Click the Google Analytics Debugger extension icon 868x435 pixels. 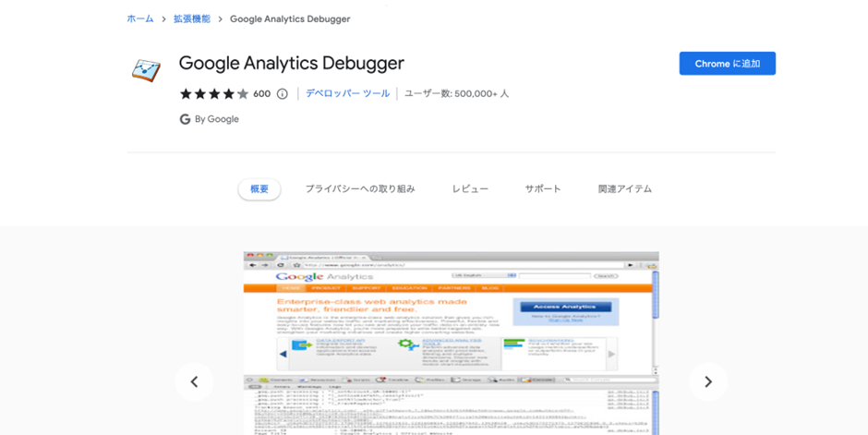pos(146,69)
